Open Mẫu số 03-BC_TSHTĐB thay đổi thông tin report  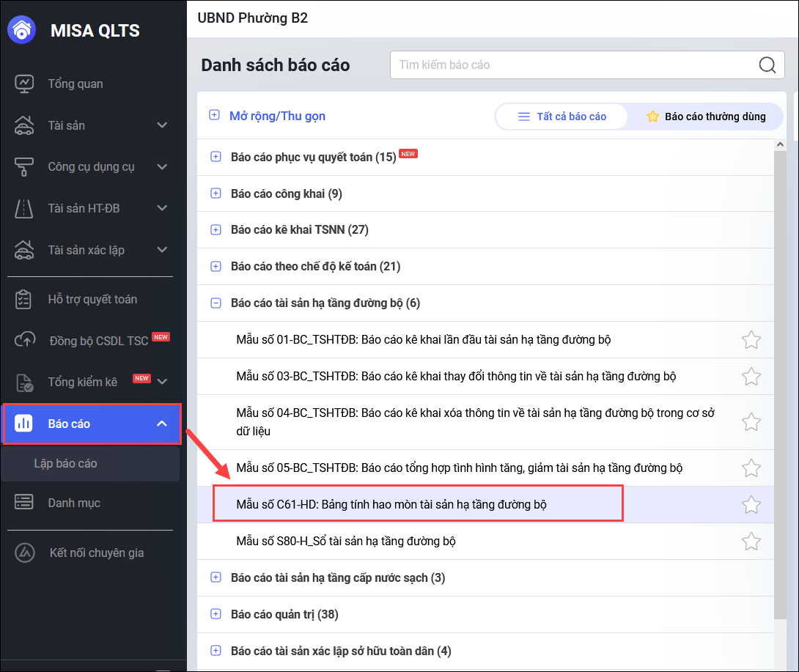point(456,377)
